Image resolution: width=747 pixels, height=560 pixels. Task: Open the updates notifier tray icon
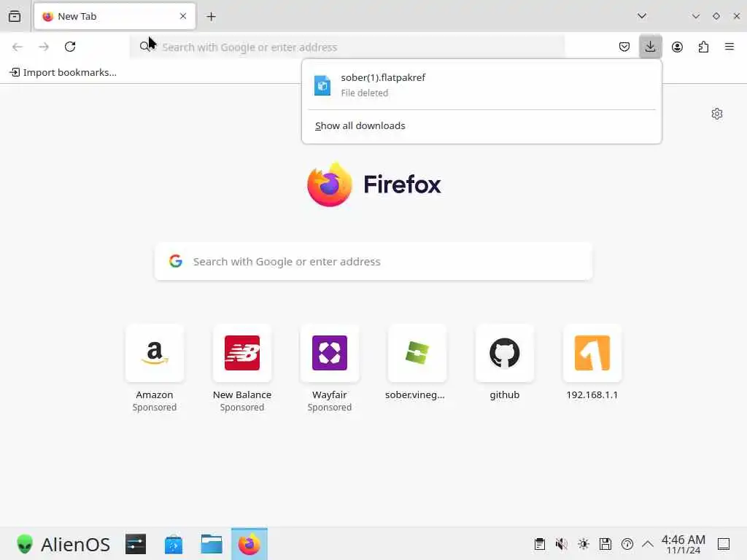coord(627,544)
